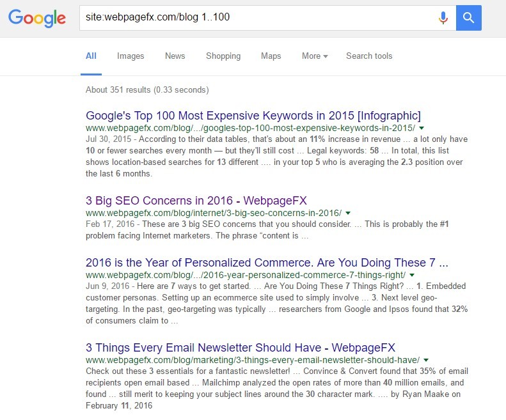Expand arrow beside email-newsletter URL
Screen dimensions: 506x420
[426, 360]
